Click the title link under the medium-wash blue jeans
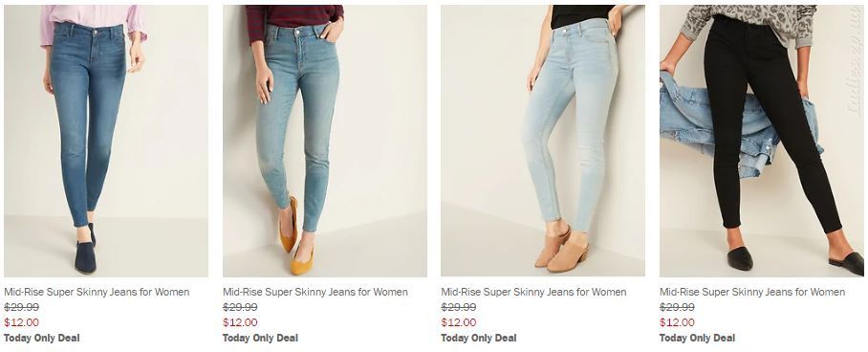The height and width of the screenshot is (352, 868). (x=97, y=292)
